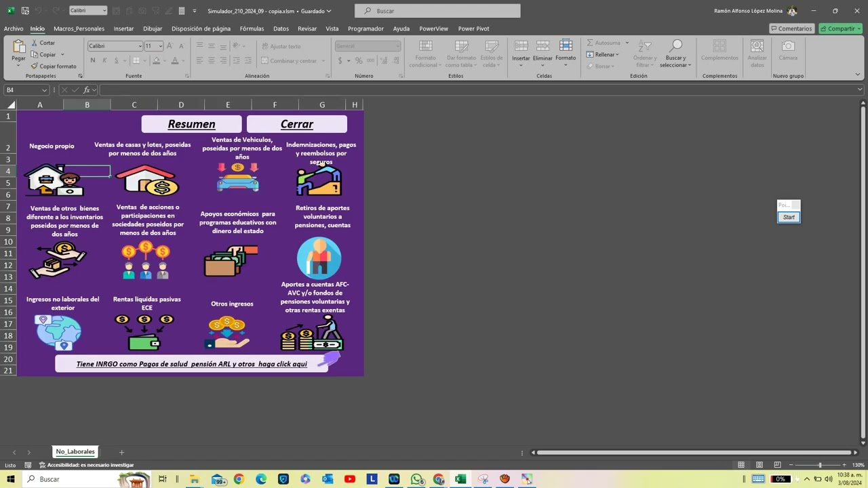Viewport: 868px width, 488px height.
Task: Open Customize Quick Access Toolbar arrow
Action: (x=195, y=11)
